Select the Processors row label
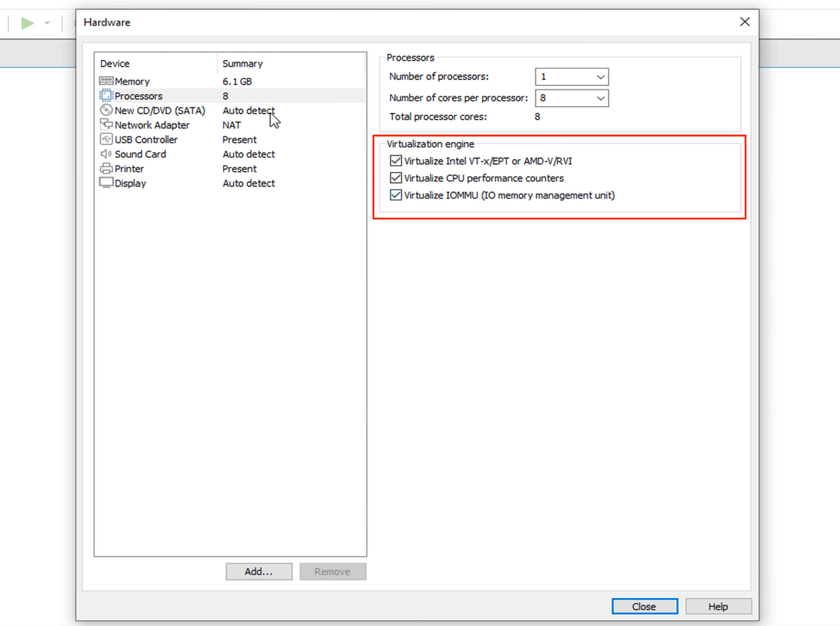The width and height of the screenshot is (840, 626). pos(138,96)
